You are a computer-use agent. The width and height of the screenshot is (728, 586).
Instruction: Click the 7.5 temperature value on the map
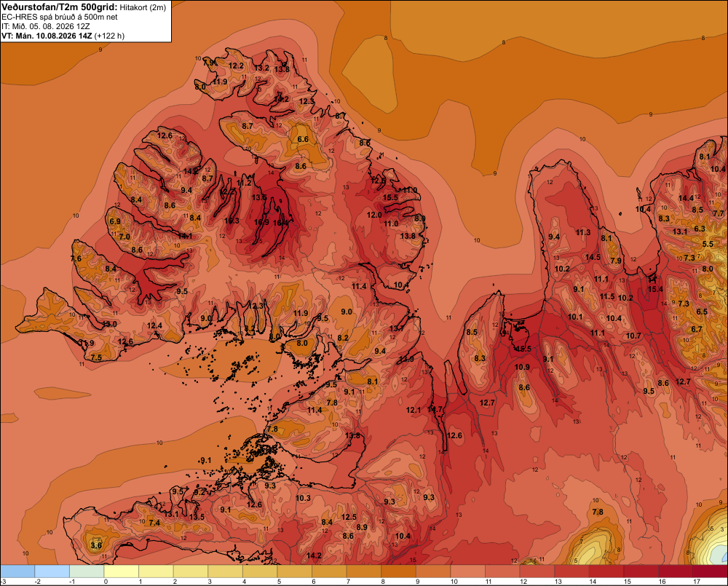[x=96, y=357]
